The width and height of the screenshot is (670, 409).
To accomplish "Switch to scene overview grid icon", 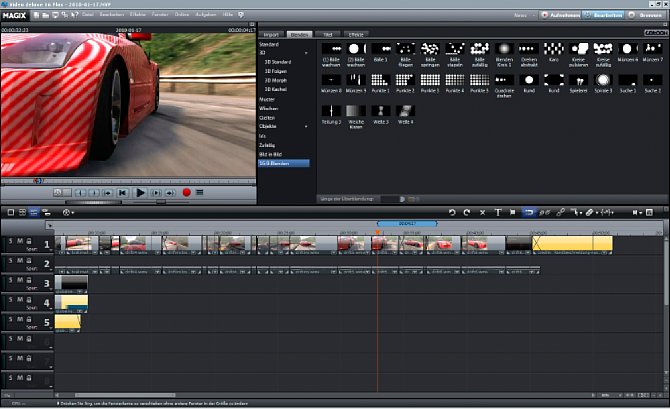I will [22, 212].
